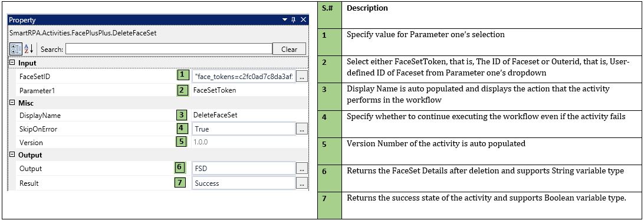The image size is (644, 220).
Task: Collapse the Output property group
Action: (12, 155)
